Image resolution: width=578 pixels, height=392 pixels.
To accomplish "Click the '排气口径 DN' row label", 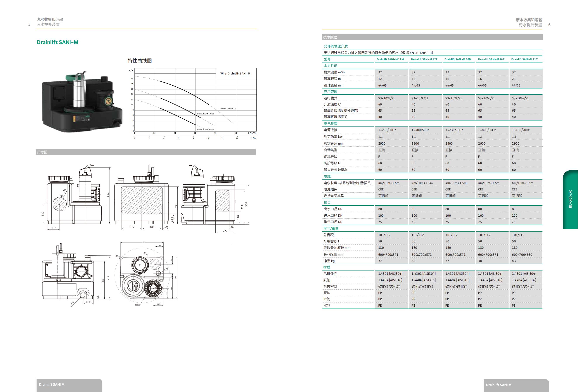I will point(333,222).
